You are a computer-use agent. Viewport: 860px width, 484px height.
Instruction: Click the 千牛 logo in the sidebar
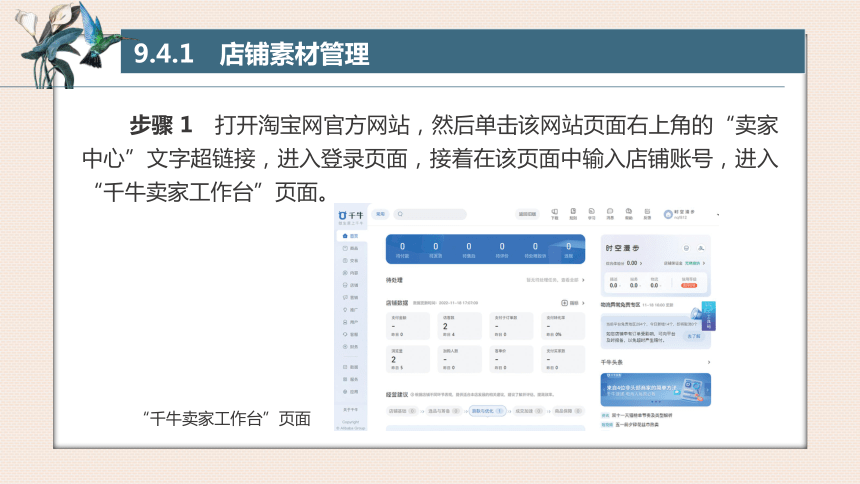[x=350, y=216]
